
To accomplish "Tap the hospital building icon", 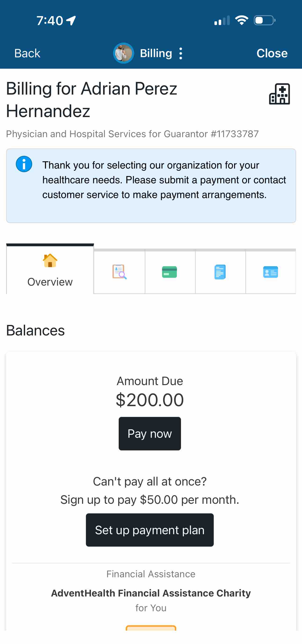I will pyautogui.click(x=280, y=94).
